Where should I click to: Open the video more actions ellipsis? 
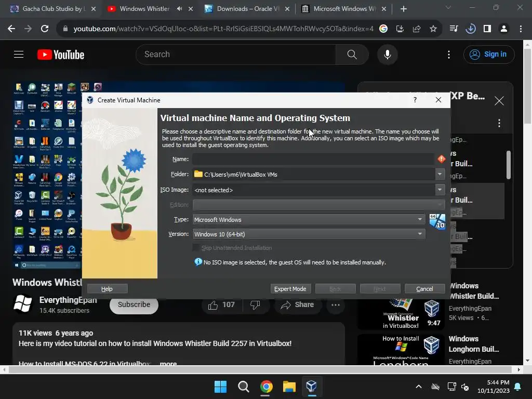[336, 304]
